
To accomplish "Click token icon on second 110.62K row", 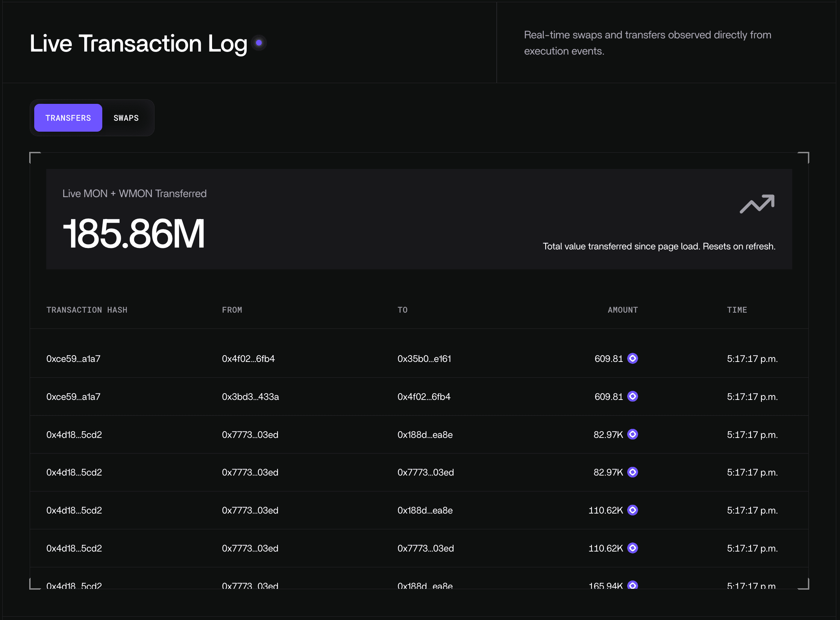I will 633,548.
